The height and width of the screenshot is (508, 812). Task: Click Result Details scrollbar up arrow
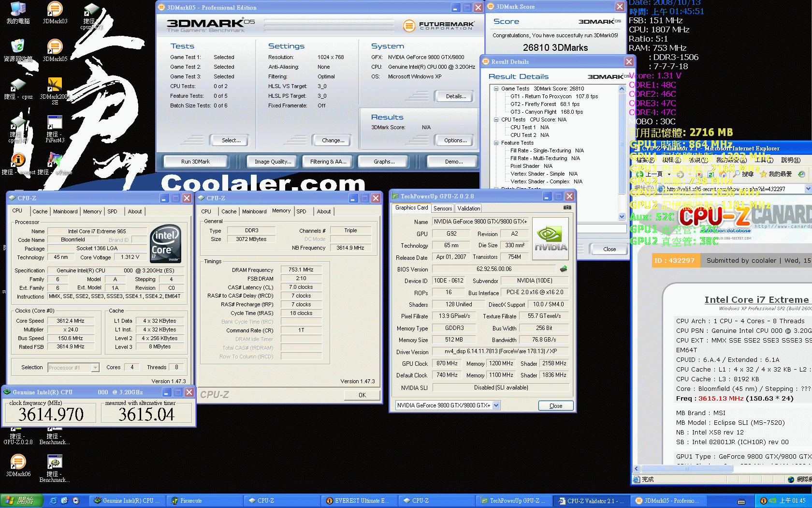[x=622, y=89]
